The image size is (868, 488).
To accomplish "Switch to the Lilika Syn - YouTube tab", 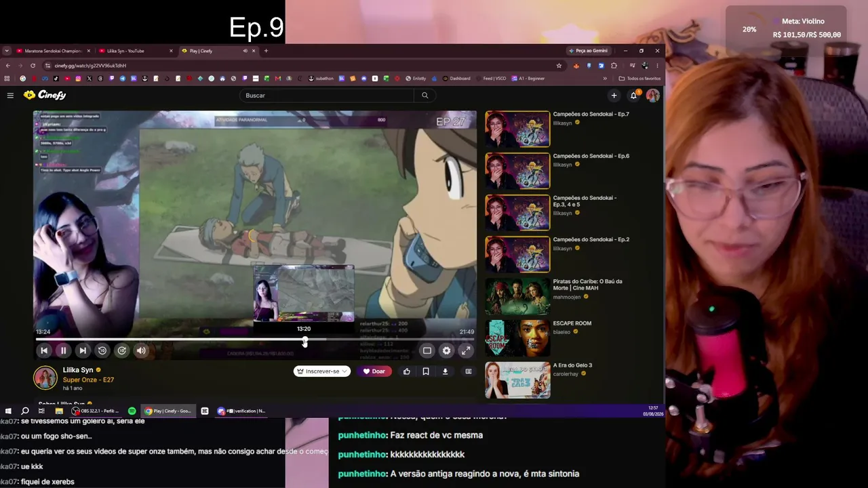I will (x=134, y=51).
